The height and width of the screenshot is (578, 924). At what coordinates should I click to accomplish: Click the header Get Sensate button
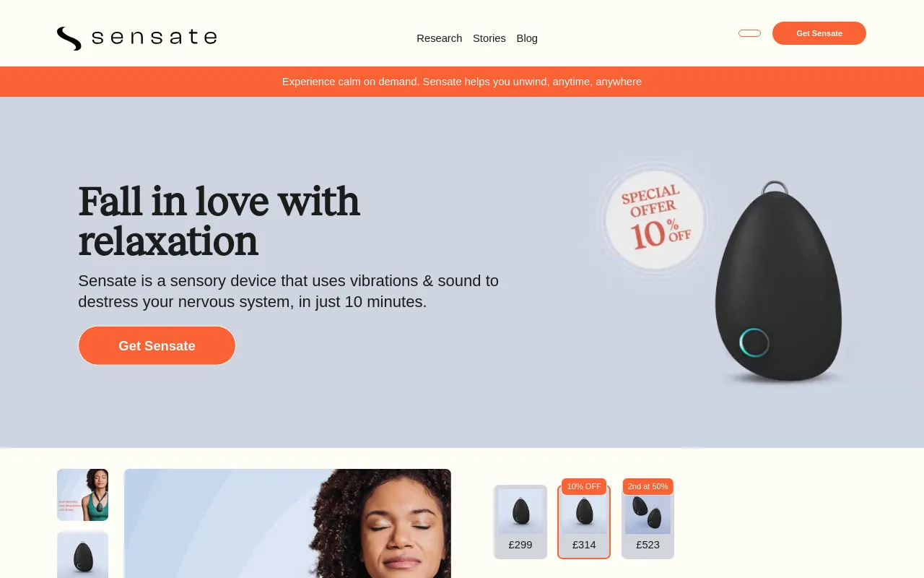[819, 33]
